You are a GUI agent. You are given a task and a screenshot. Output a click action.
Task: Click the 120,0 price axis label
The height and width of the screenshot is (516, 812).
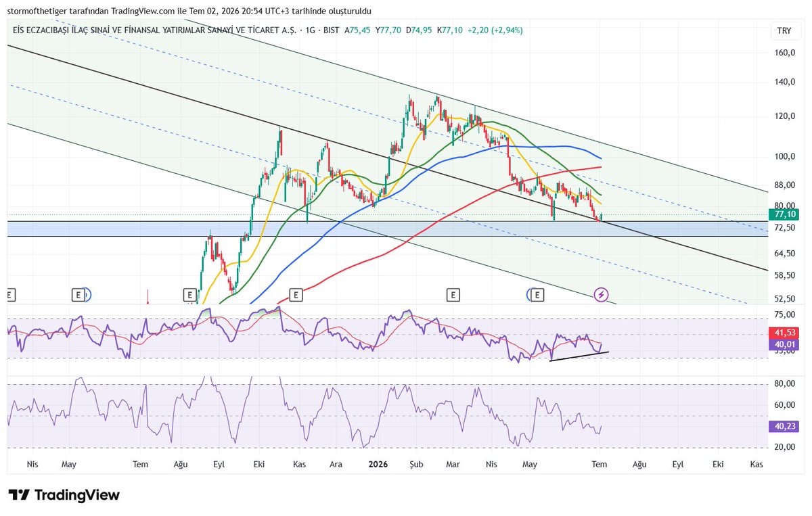coord(785,116)
